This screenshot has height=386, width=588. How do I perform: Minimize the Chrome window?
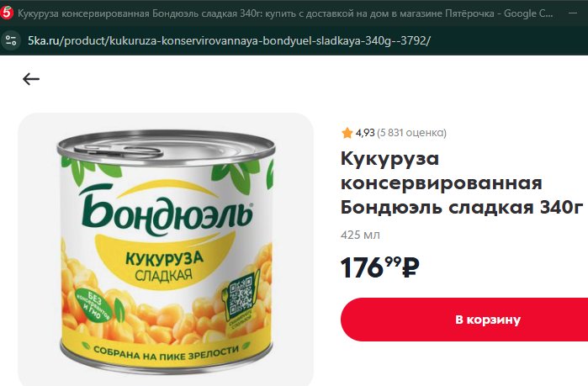coord(573,13)
